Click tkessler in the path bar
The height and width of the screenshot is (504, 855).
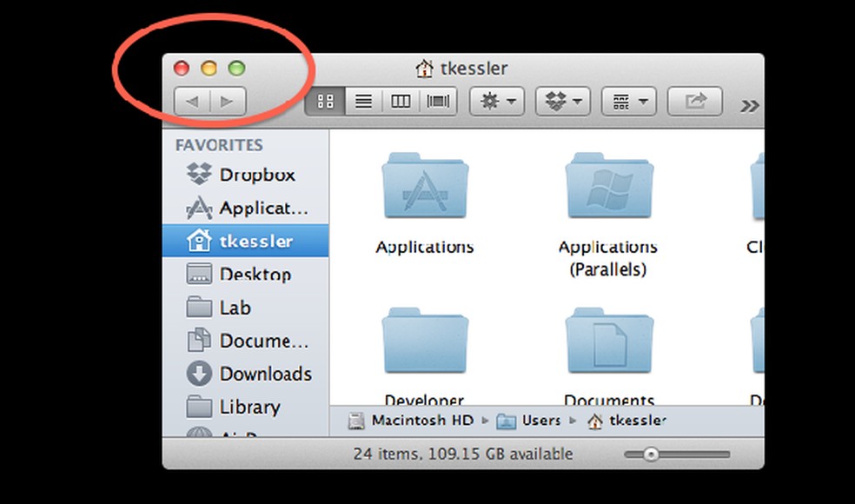click(x=627, y=421)
